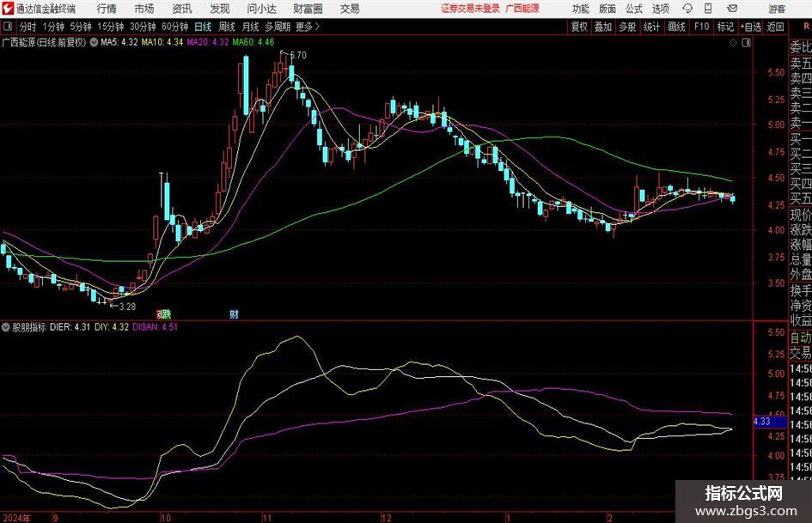This screenshot has height=523, width=812.
Task: Click the month 11 marker on the time axis
Action: (267, 518)
